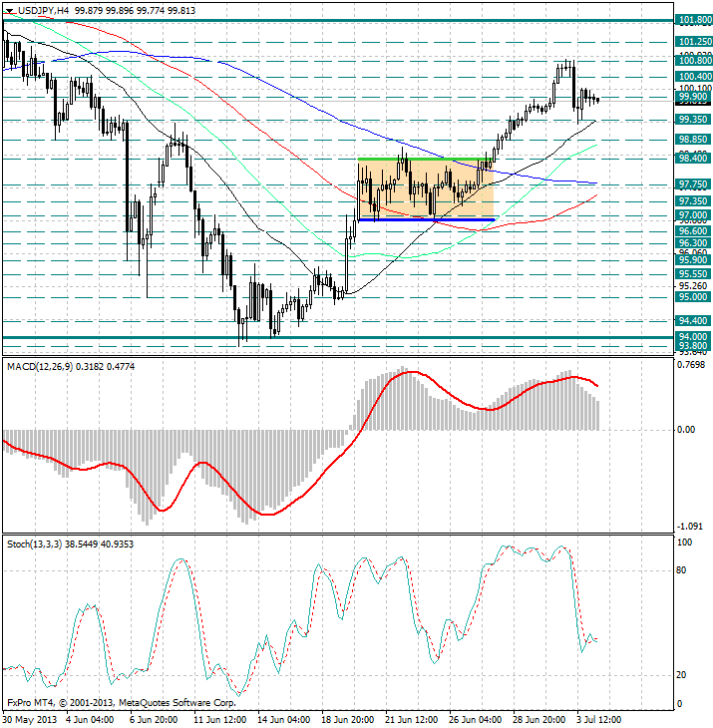Image resolution: width=713 pixels, height=728 pixels.
Task: Click the FxPro MT4 MetaQuotes copyright text
Action: coord(122,703)
